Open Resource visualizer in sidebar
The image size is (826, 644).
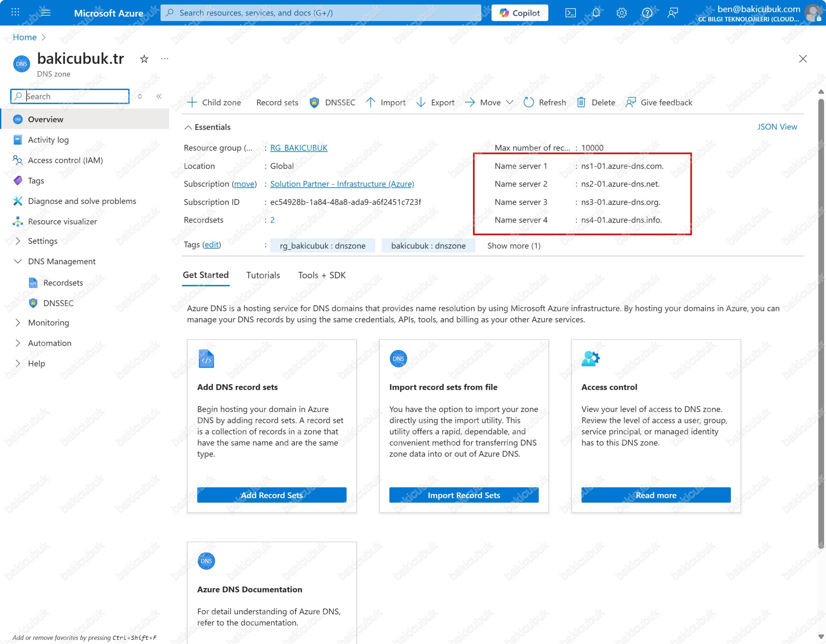(x=62, y=221)
